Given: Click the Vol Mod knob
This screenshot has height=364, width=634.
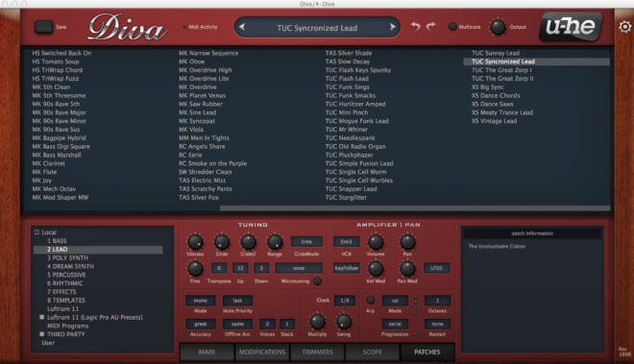Looking at the screenshot, I should click(x=376, y=269).
